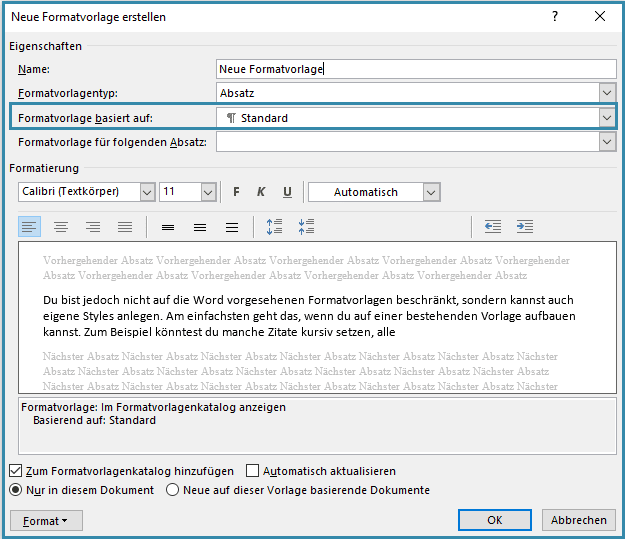The height and width of the screenshot is (539, 625).
Task: Select 'Neue auf dieser Vorlage basierende Dokumente'
Action: coord(173,490)
